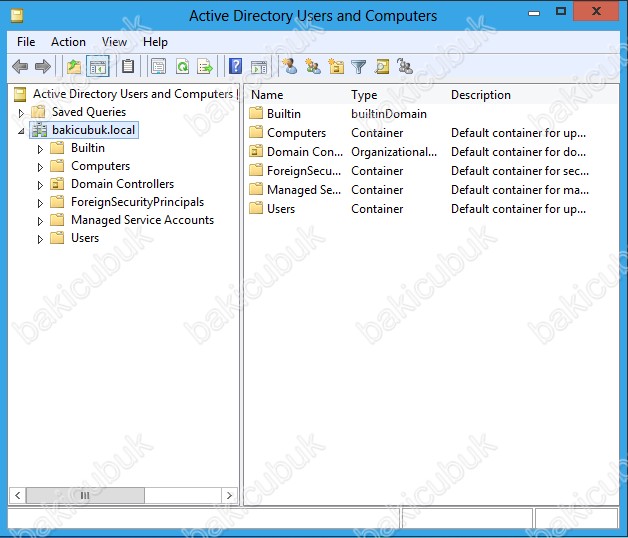Click the Domain Con... OU icon in list
The width and height of the screenshot is (628, 538).
pyautogui.click(x=256, y=151)
